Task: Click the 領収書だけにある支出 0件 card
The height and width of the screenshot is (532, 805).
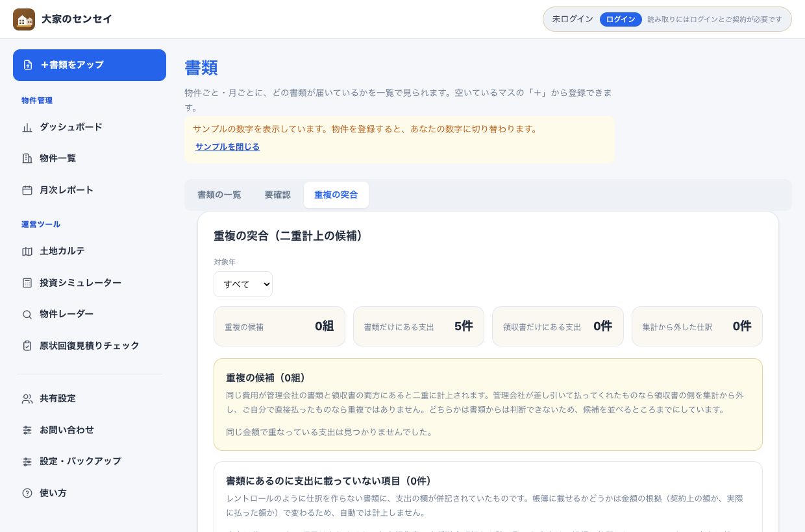Action: click(x=558, y=326)
